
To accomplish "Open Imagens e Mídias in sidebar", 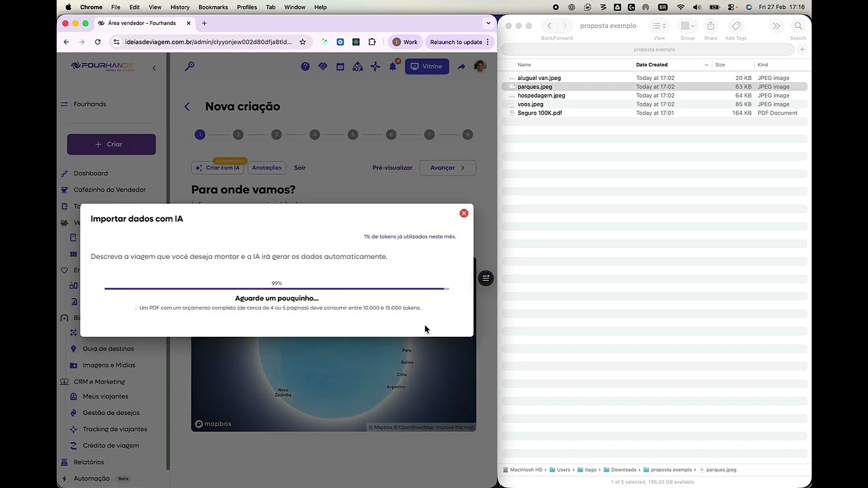I will (108, 365).
